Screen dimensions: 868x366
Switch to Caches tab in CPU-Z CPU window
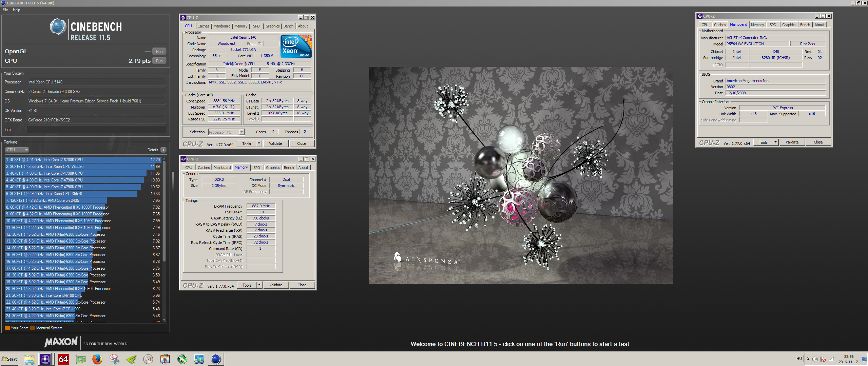click(x=204, y=26)
